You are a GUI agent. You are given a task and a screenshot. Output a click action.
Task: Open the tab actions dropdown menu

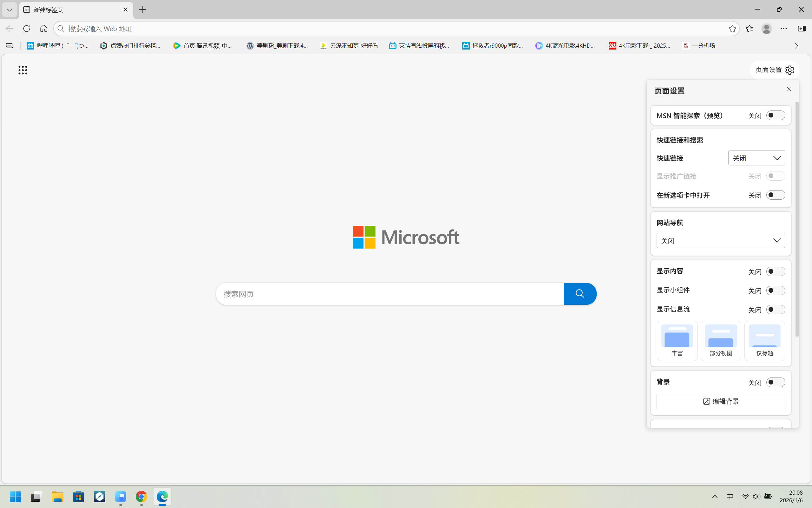(10, 10)
